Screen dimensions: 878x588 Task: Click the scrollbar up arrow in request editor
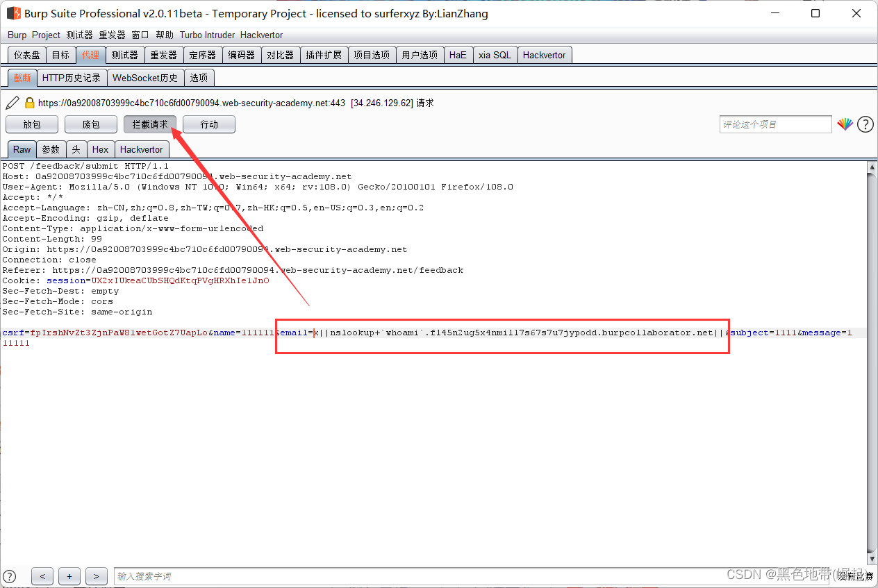pyautogui.click(x=872, y=167)
